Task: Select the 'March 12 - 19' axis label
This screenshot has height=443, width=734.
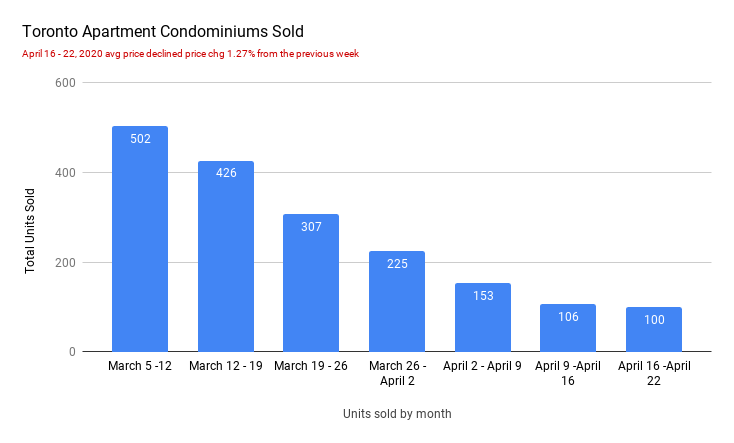Action: tap(226, 366)
